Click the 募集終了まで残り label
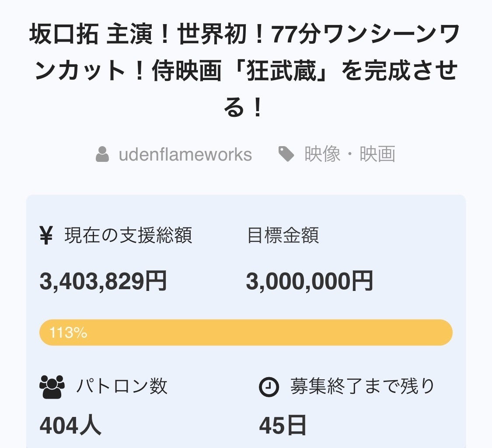The width and height of the screenshot is (492, 448). 363,386
